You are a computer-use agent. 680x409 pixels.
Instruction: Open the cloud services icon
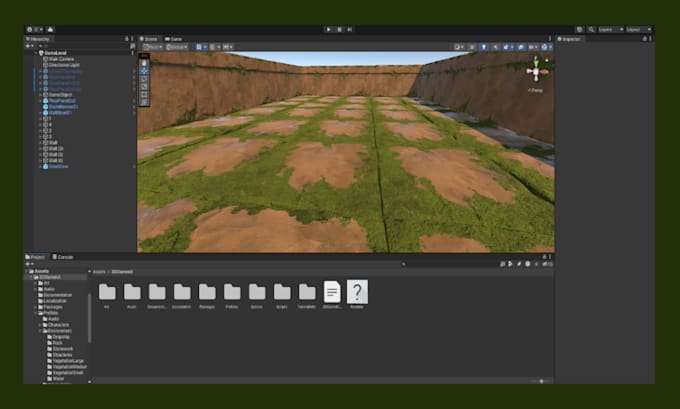50,29
